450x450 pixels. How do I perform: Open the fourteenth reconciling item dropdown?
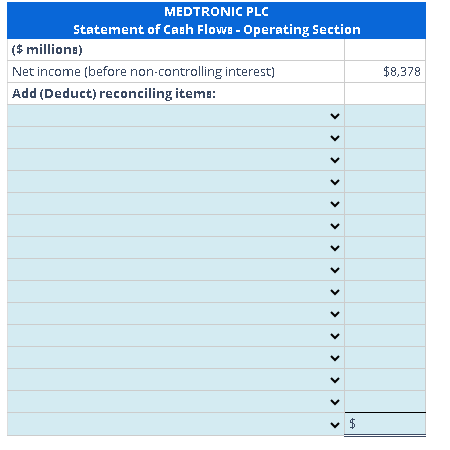coord(176,402)
